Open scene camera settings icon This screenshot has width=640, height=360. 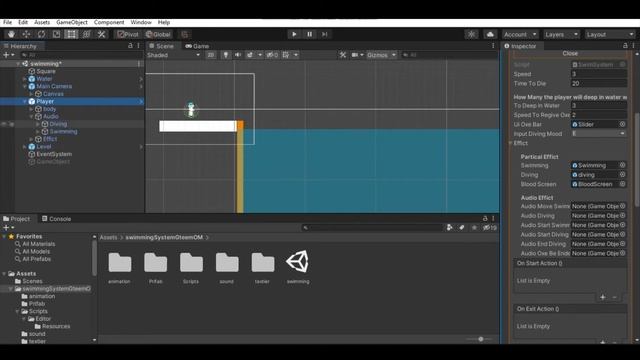[x=355, y=55]
